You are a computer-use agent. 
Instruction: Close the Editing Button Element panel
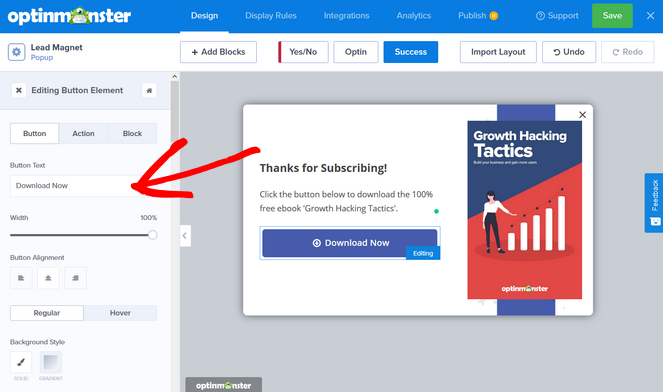pyautogui.click(x=19, y=90)
